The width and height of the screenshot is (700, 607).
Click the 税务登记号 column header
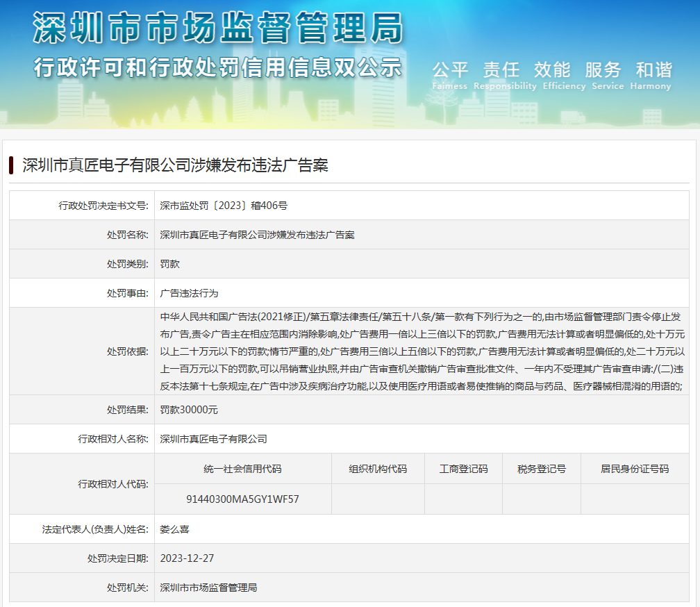coord(542,469)
